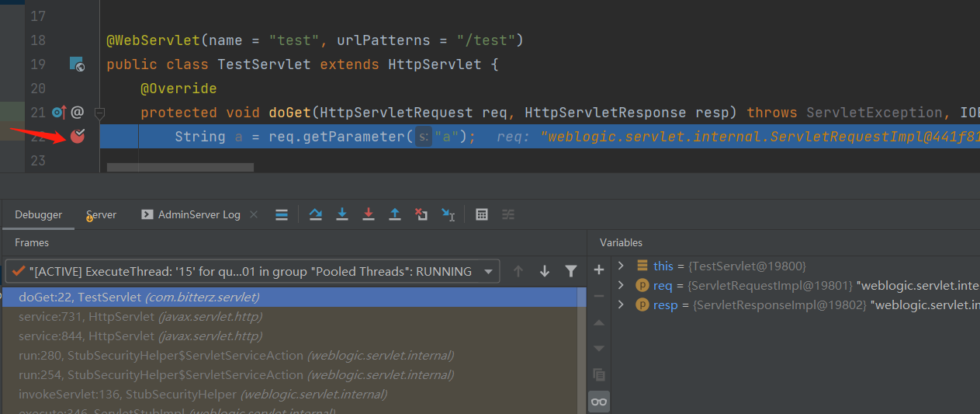This screenshot has height=414, width=980.
Task: Click the Variables panel header
Action: click(x=621, y=243)
